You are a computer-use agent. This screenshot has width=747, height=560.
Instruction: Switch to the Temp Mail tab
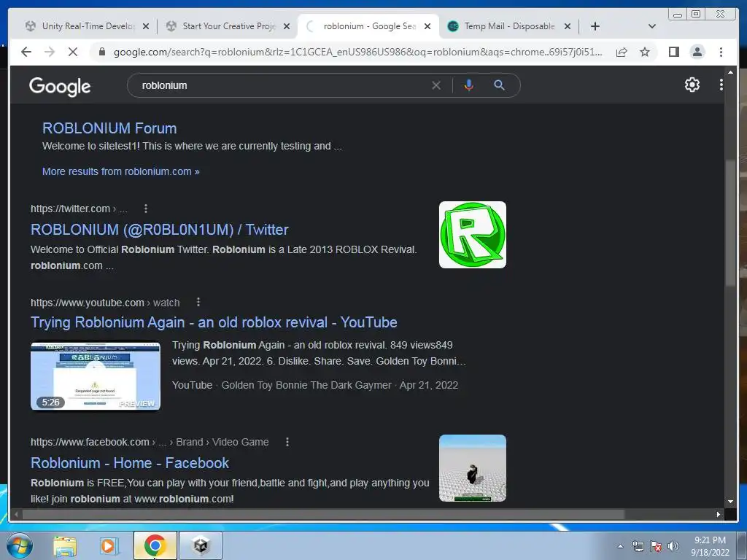[x=509, y=26]
